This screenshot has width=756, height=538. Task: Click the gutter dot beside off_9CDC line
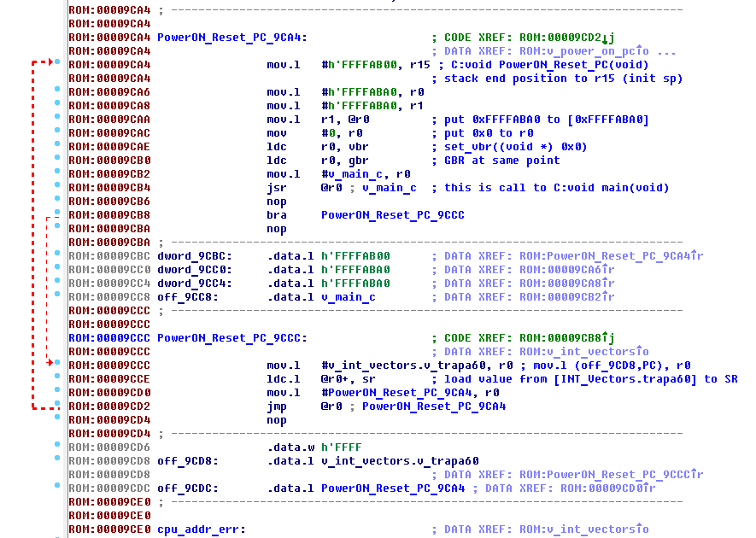[56, 487]
